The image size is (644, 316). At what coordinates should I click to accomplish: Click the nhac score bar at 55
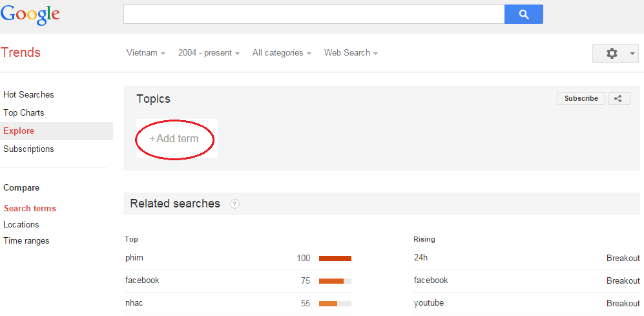(335, 304)
